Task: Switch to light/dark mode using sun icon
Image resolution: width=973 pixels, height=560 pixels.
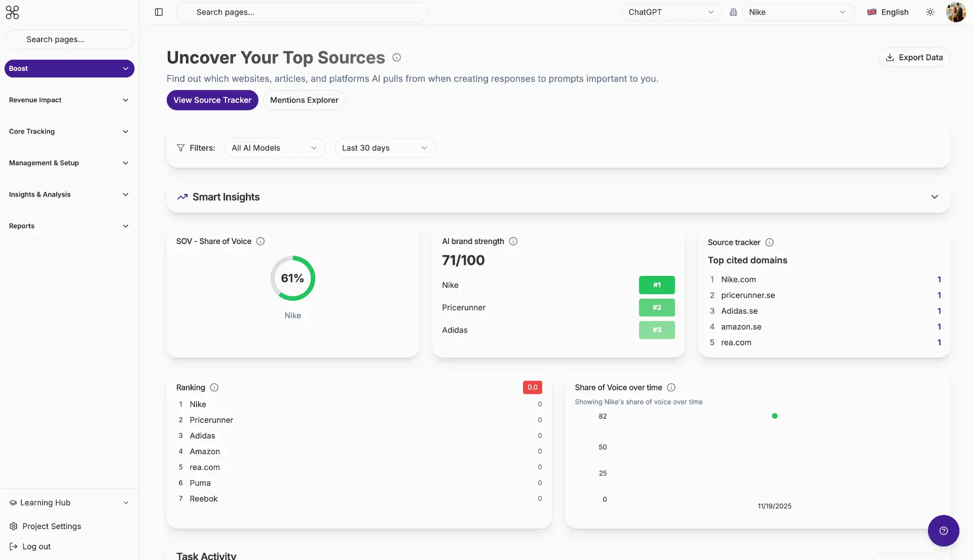Action: tap(930, 12)
